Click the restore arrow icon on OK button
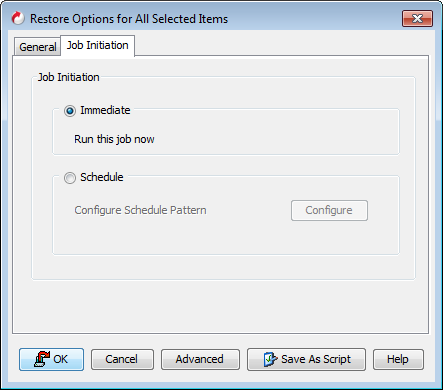Viewport: 443px width, 390px height. click(42, 359)
